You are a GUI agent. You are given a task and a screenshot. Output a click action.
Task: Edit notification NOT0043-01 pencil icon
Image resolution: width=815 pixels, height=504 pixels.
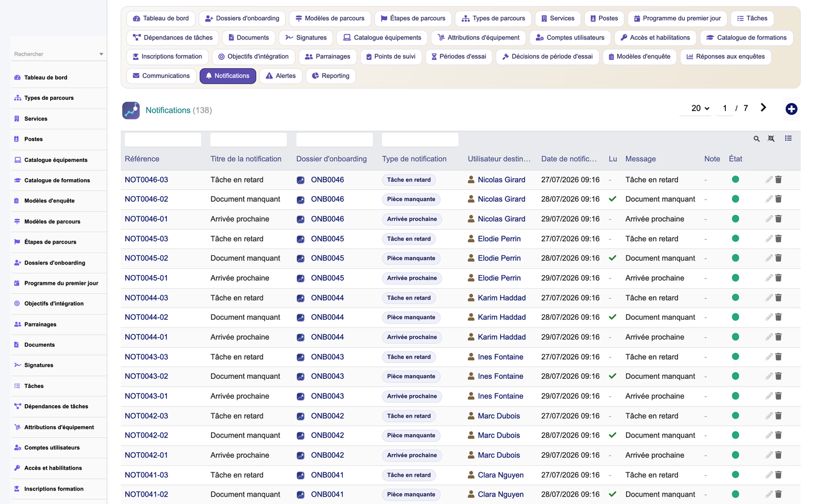(x=769, y=396)
